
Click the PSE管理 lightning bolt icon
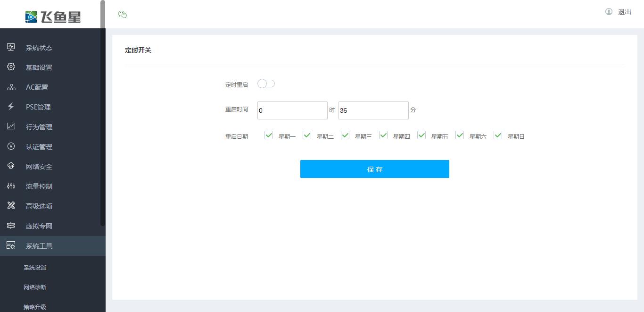(11, 107)
